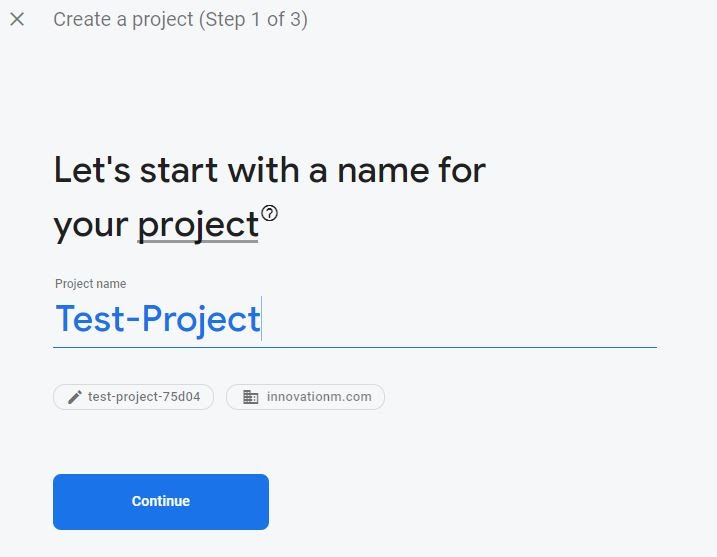Screen dimensions: 717x557
Task: Click the "Test-Project" text in name field
Action: 157,319
